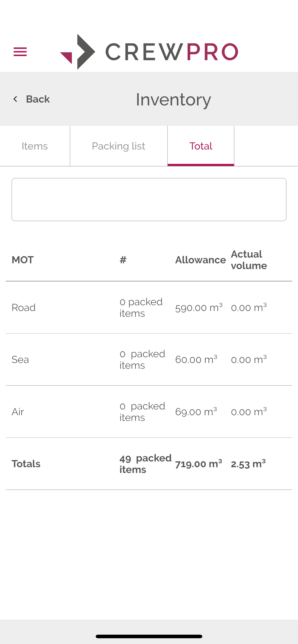298x644 pixels.
Task: Click the back chevron arrow
Action: (x=15, y=99)
